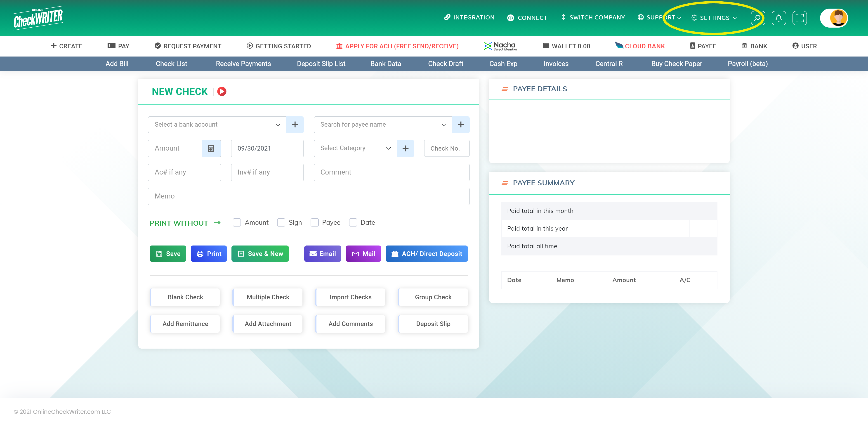Open Central R tab
The height and width of the screenshot is (425, 868).
[609, 64]
